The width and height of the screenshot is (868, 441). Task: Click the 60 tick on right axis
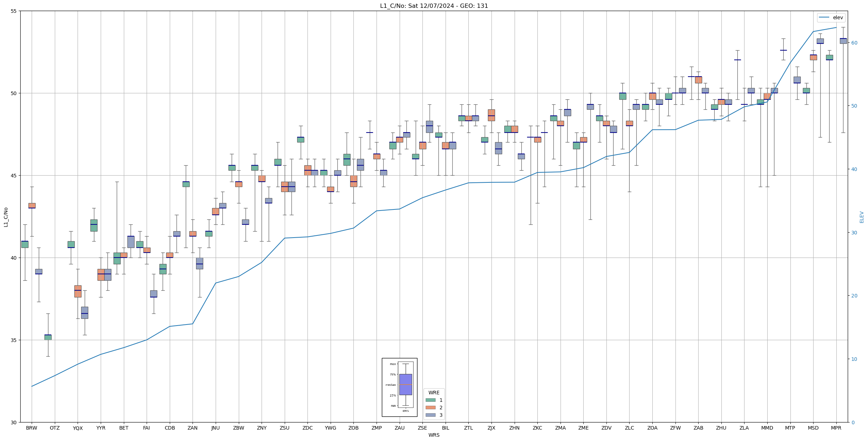pyautogui.click(x=854, y=43)
